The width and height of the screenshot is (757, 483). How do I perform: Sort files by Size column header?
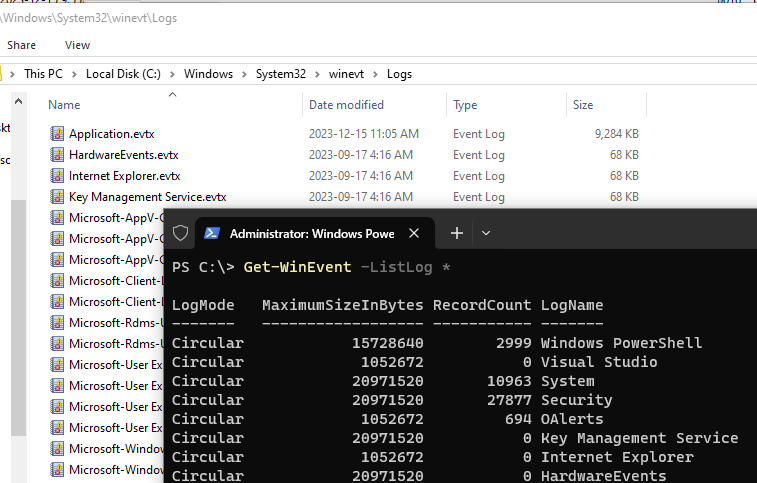click(583, 105)
